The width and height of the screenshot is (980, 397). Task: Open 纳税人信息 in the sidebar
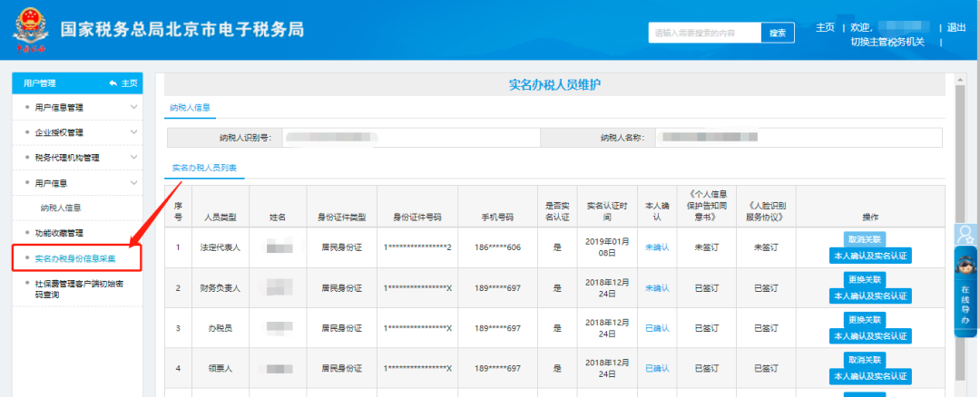pyautogui.click(x=61, y=208)
